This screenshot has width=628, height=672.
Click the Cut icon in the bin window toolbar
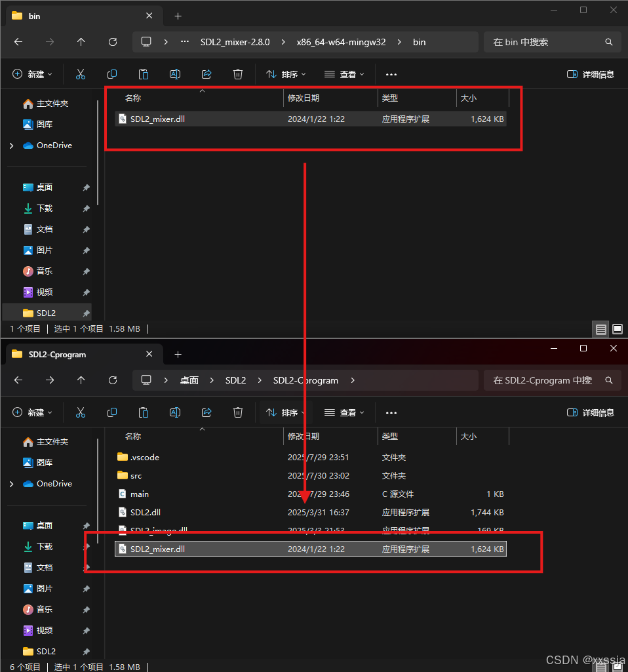tap(81, 74)
